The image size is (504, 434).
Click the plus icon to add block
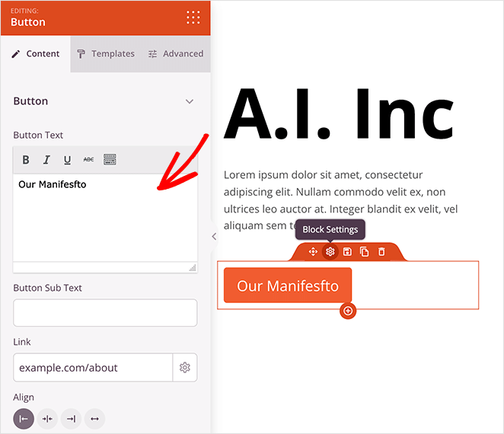coord(348,311)
